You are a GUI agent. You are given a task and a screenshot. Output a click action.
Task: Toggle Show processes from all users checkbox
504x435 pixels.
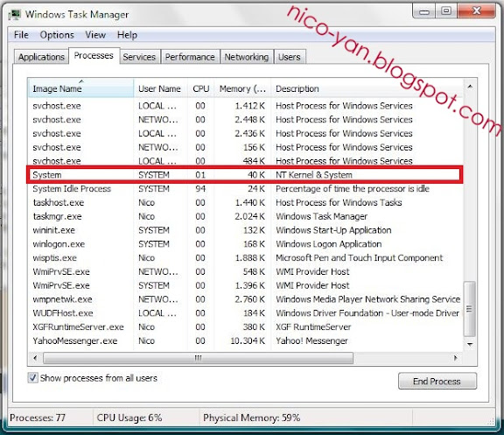click(x=32, y=377)
